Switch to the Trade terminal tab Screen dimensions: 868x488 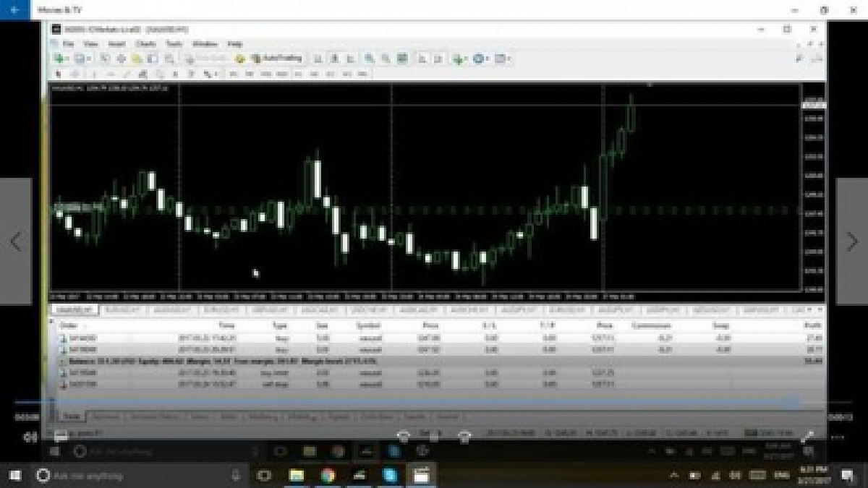[71, 417]
